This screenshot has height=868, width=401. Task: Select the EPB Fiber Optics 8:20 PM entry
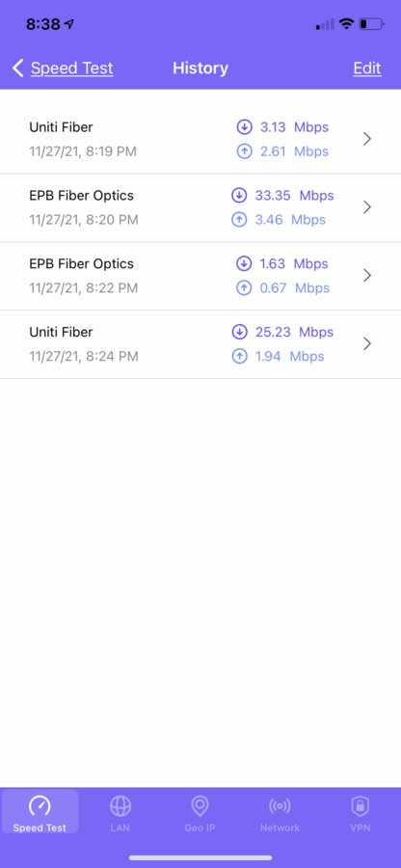(200, 207)
